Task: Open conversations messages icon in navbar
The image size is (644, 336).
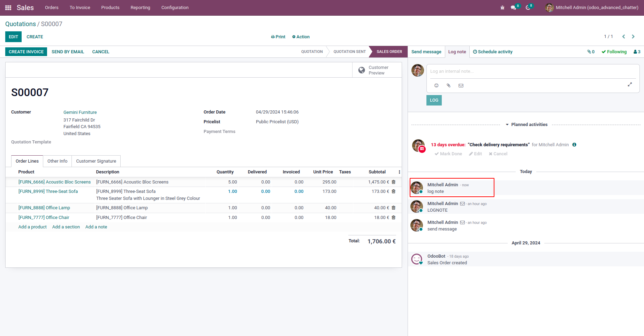Action: 513,8
